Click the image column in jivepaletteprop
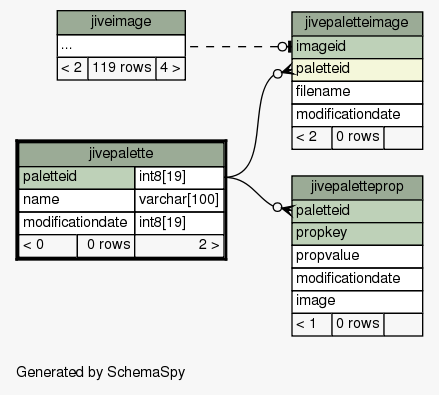 click(x=357, y=302)
